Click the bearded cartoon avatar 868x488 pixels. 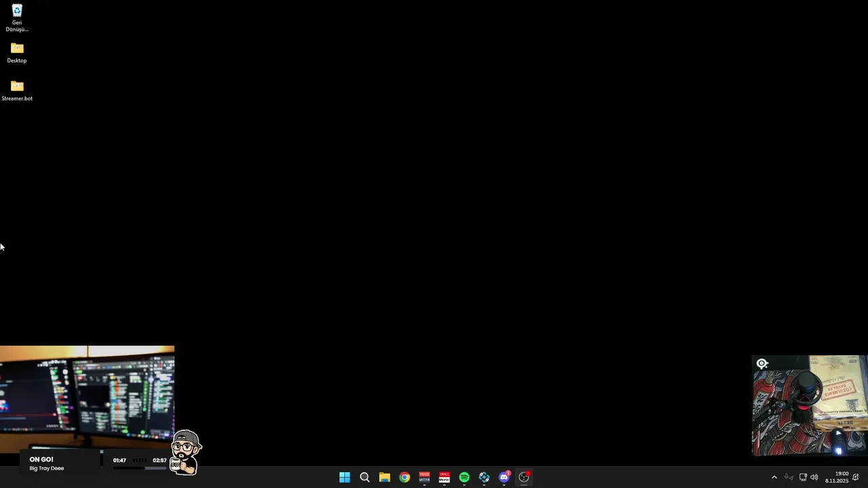point(185,451)
